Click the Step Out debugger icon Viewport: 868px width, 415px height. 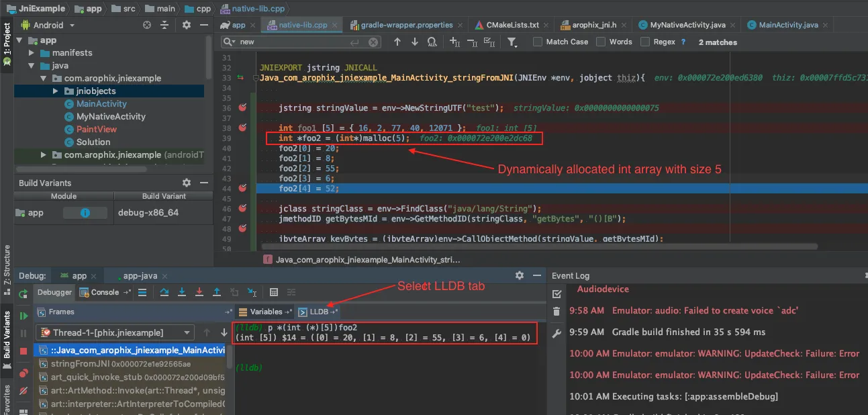(x=217, y=292)
